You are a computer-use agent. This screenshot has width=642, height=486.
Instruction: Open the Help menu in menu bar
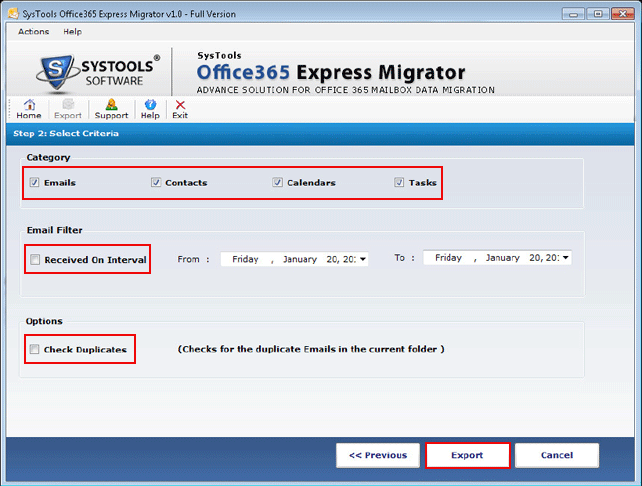(72, 32)
